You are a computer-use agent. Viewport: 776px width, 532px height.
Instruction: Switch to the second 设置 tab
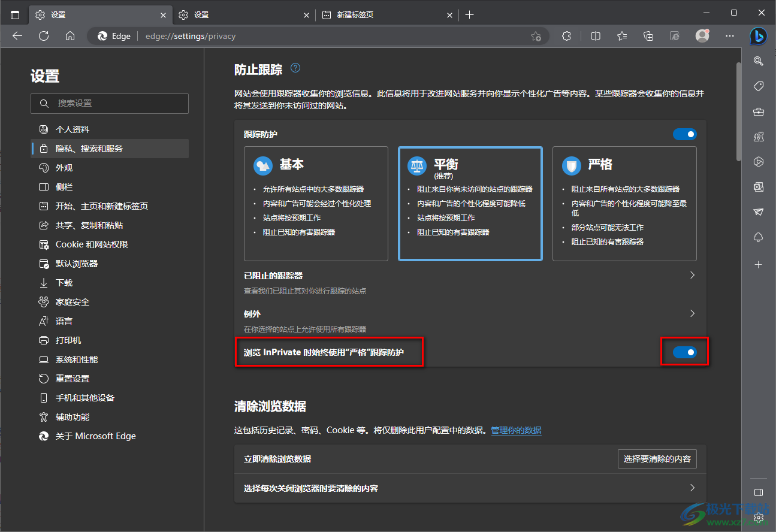[x=243, y=14]
